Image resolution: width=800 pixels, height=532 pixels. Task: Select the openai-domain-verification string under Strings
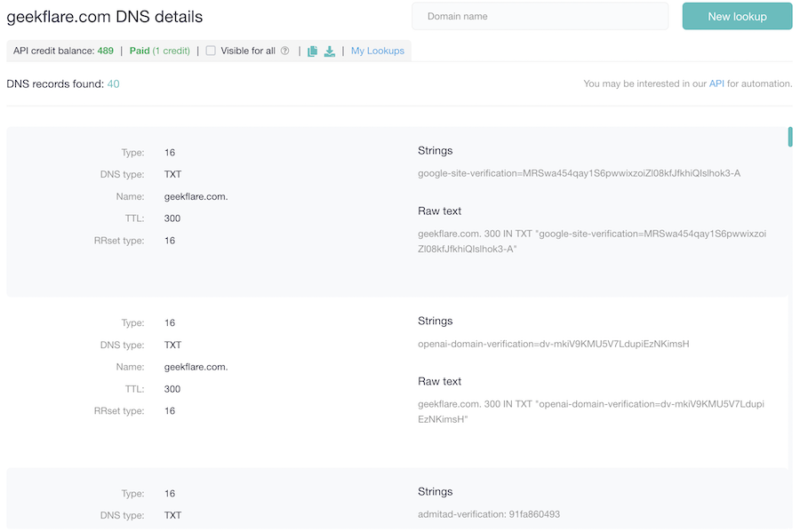554,344
